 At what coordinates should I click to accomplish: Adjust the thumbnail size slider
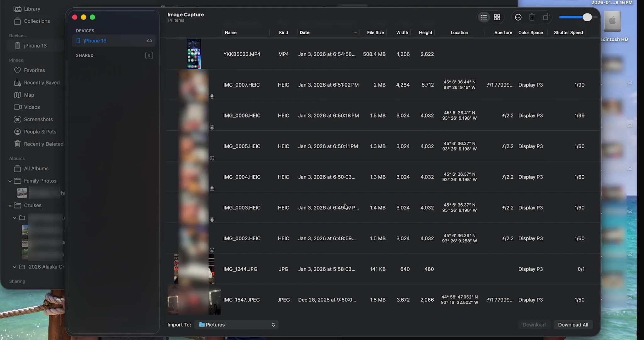click(x=587, y=17)
